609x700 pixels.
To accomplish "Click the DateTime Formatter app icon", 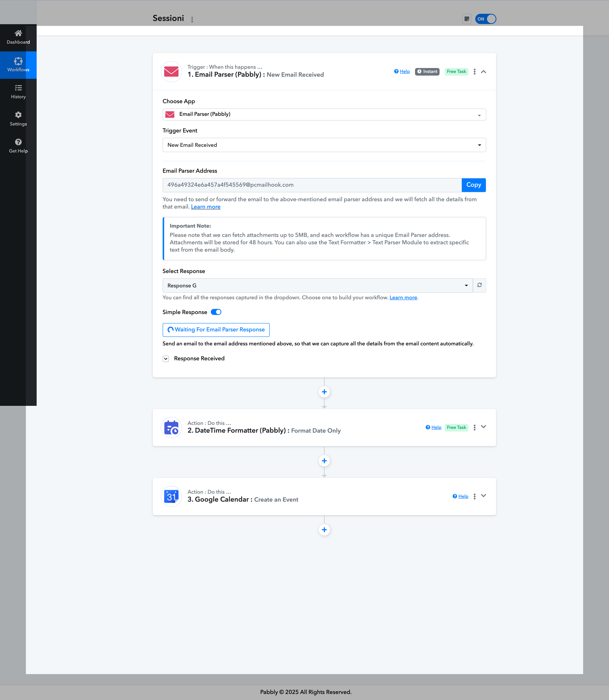I will (171, 427).
